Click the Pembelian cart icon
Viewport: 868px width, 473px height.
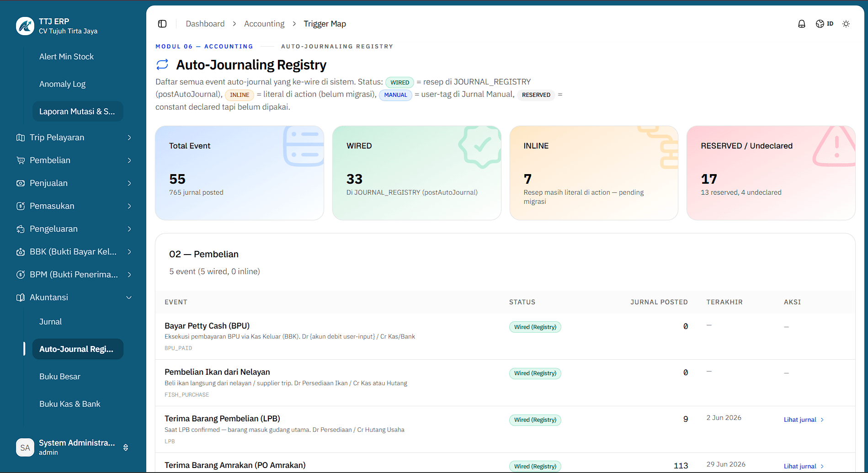[21, 160]
